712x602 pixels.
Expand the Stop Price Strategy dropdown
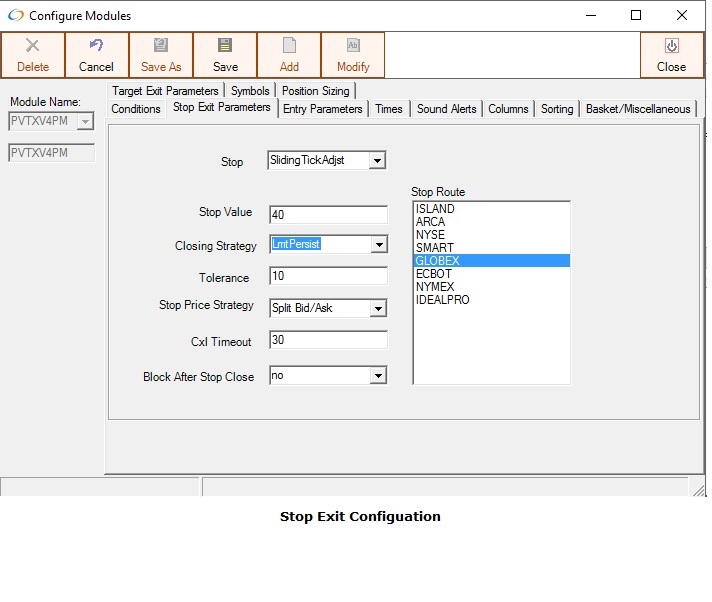click(x=378, y=309)
